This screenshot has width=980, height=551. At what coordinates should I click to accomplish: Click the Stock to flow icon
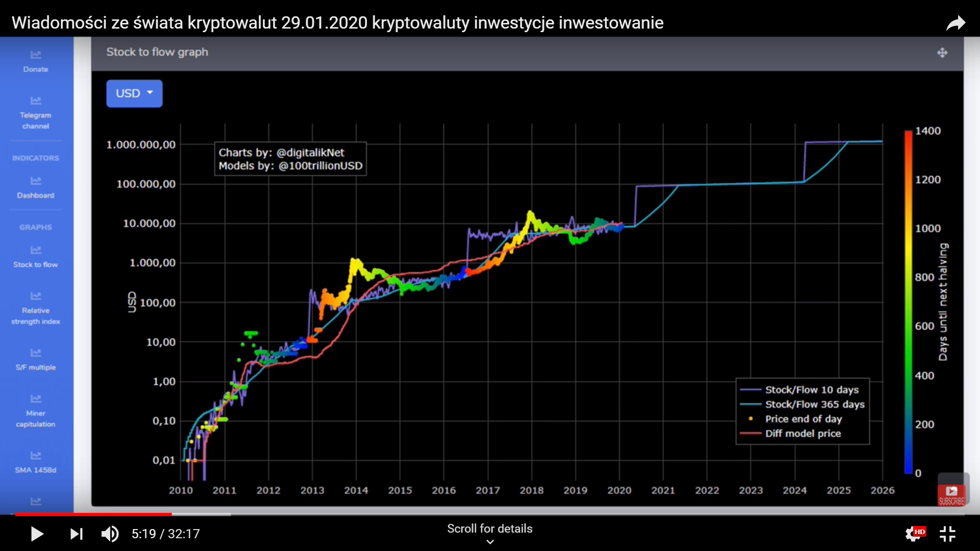[36, 249]
